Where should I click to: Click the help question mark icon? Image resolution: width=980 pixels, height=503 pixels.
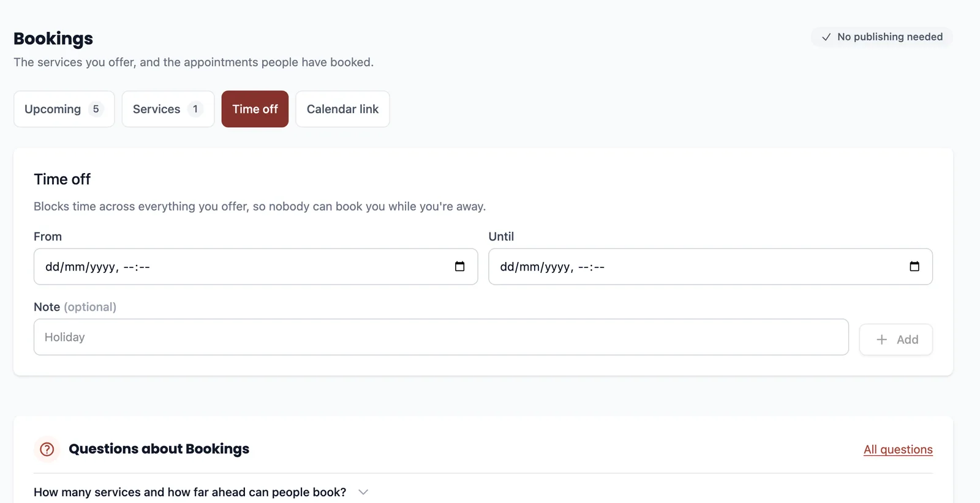click(47, 449)
